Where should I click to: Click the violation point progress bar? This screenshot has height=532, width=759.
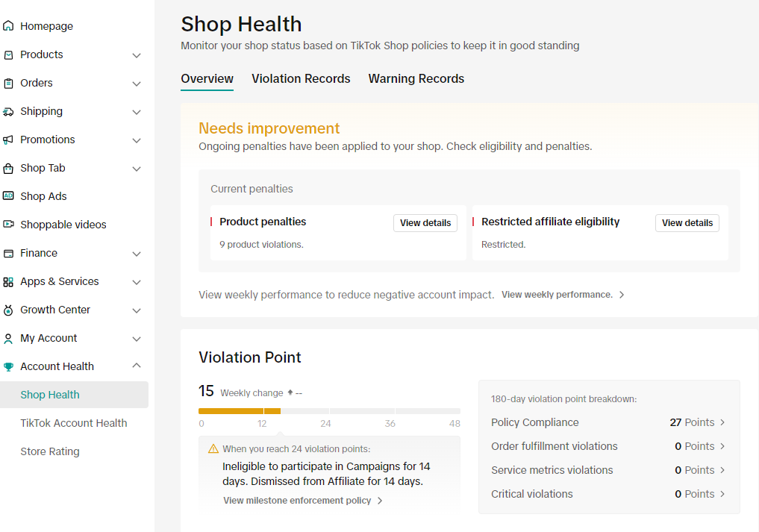328,411
